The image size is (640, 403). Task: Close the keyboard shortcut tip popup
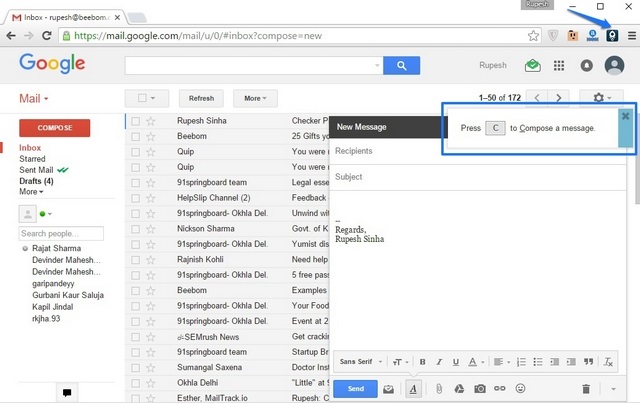point(625,116)
